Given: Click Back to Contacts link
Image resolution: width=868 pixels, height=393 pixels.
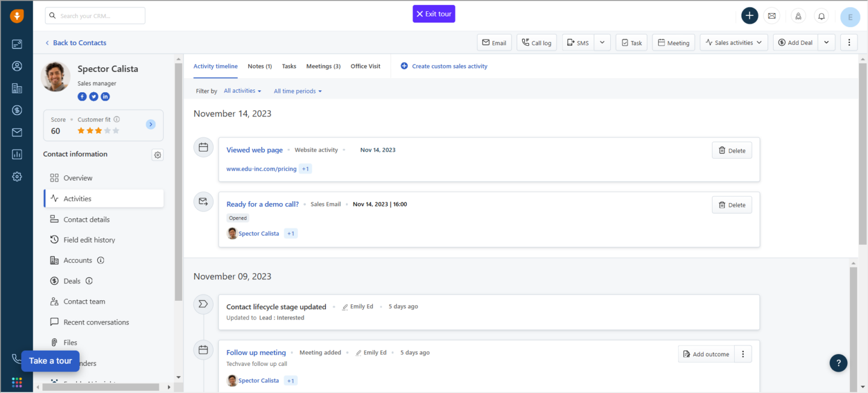Looking at the screenshot, I should tap(76, 43).
